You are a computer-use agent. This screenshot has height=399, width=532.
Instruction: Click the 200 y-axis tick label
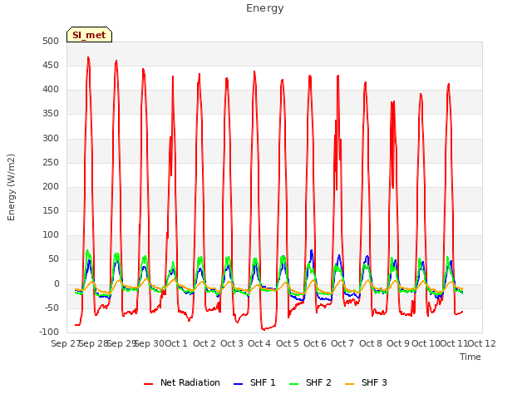pos(51,186)
